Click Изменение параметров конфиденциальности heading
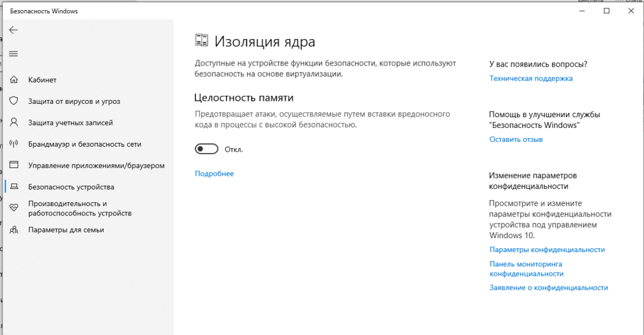This screenshot has height=335, width=644. tap(533, 181)
